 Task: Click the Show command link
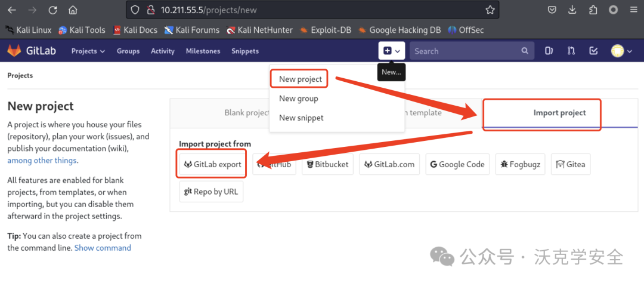coord(103,248)
